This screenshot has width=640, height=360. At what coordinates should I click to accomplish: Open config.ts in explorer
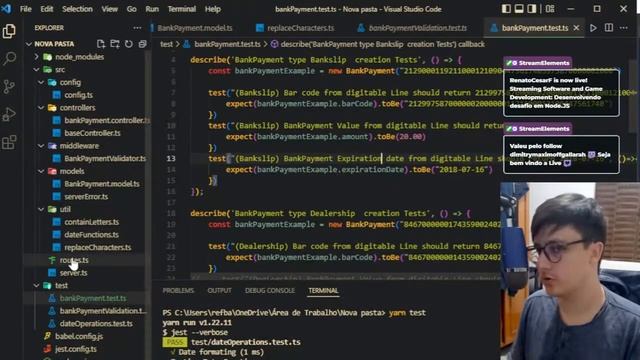click(x=78, y=95)
